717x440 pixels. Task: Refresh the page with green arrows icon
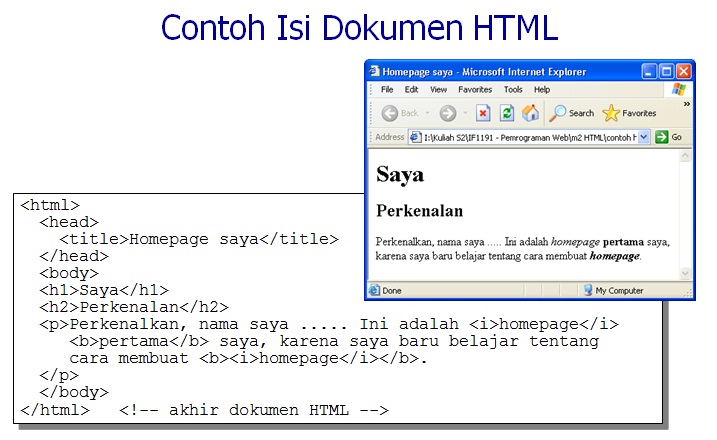pos(507,113)
